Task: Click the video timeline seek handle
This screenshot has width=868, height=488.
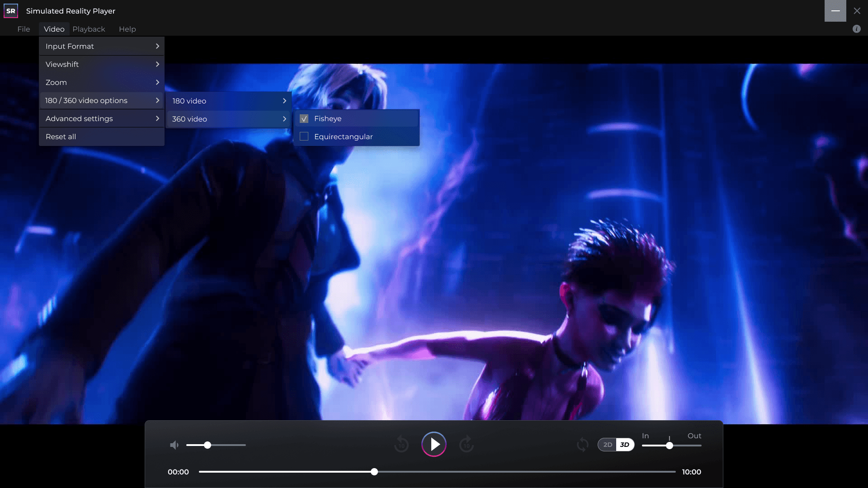Action: 374,472
